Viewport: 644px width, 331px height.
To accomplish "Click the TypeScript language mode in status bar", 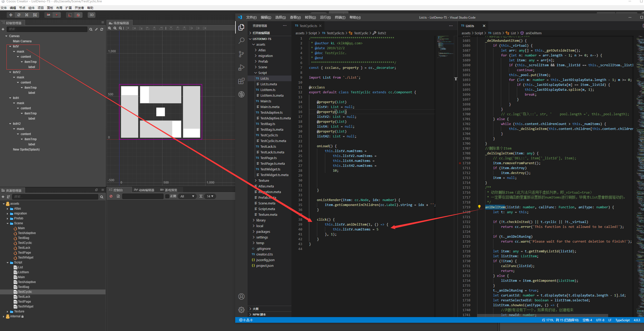I will click(622, 320).
